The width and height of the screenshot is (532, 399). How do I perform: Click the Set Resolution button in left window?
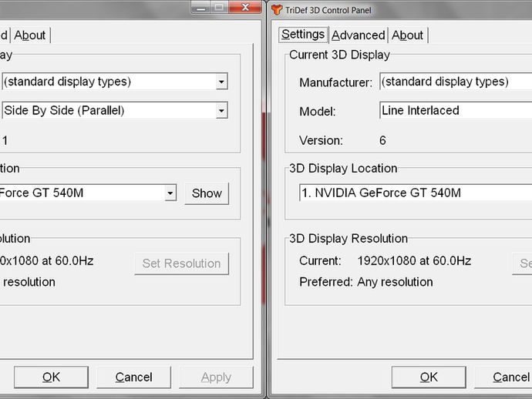181,263
